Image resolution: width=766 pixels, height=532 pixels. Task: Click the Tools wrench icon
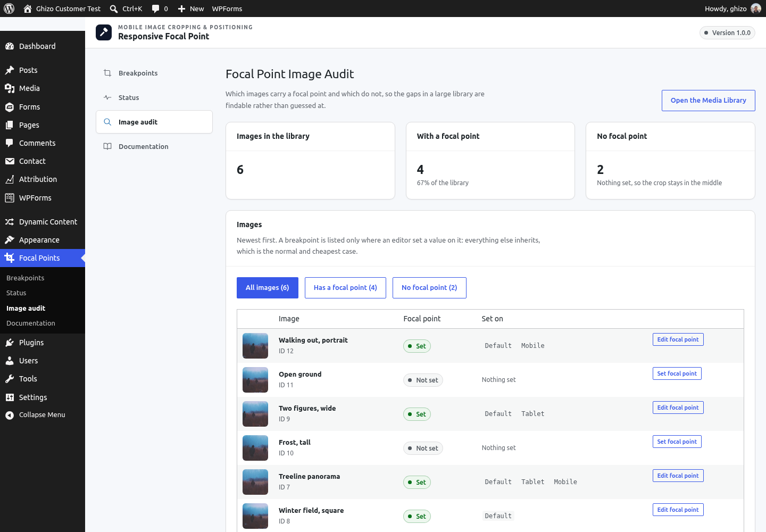[x=10, y=379]
